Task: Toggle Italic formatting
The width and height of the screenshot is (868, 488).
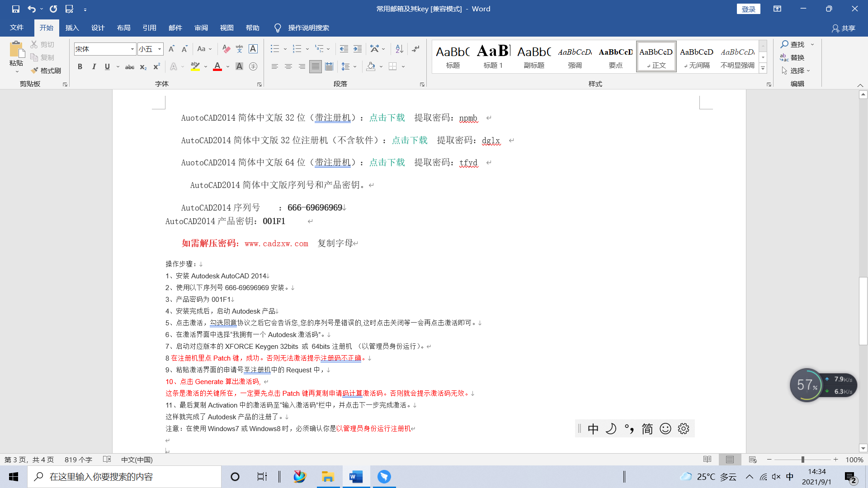Action: click(x=94, y=67)
